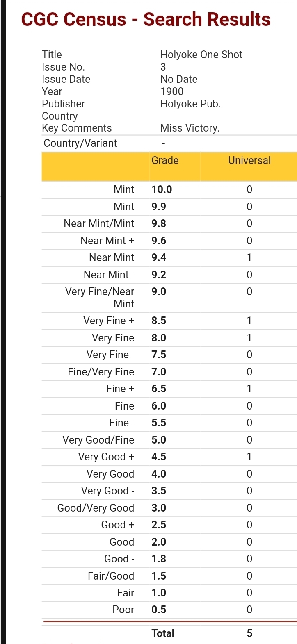Click the Miss Victory key comment

point(190,128)
